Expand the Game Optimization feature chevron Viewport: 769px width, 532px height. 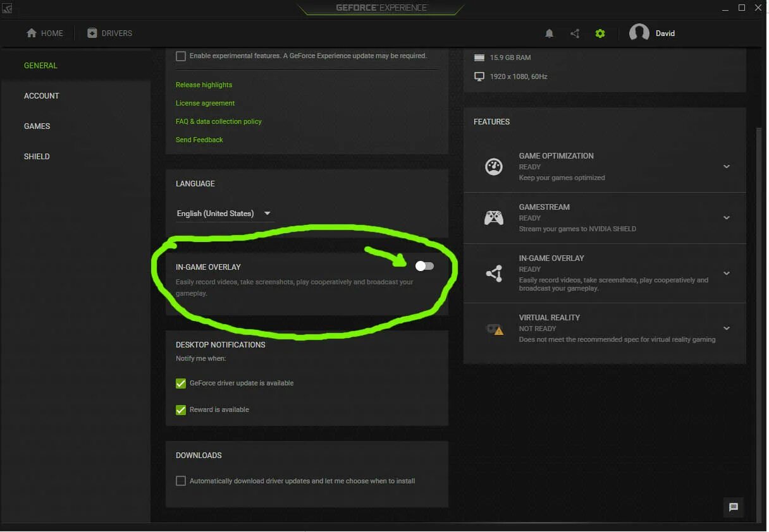[x=727, y=167]
